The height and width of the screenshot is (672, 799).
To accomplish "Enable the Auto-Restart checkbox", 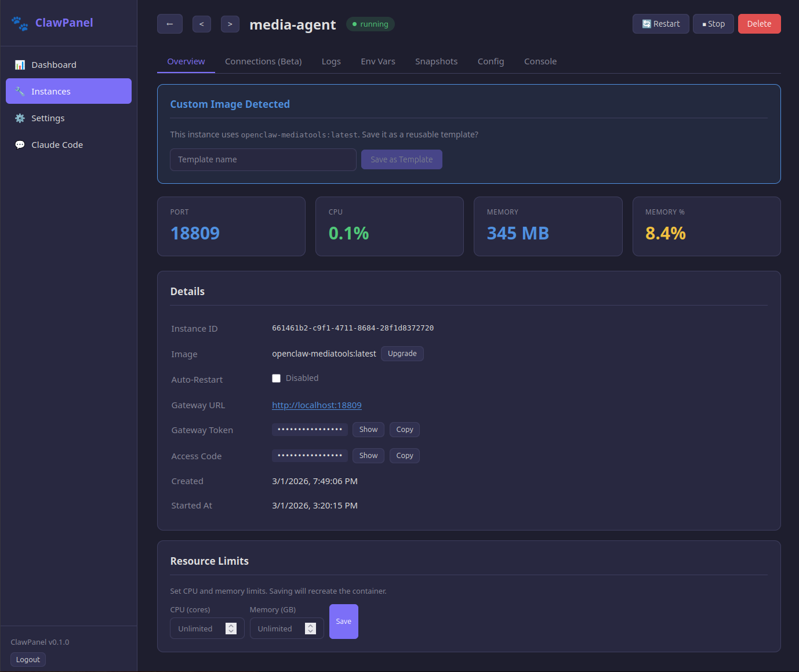I will tap(277, 379).
